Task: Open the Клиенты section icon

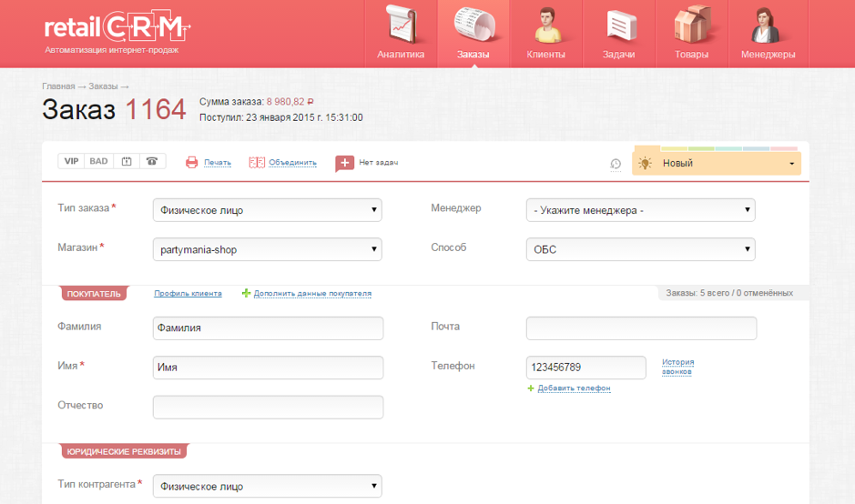Action: coord(545,25)
